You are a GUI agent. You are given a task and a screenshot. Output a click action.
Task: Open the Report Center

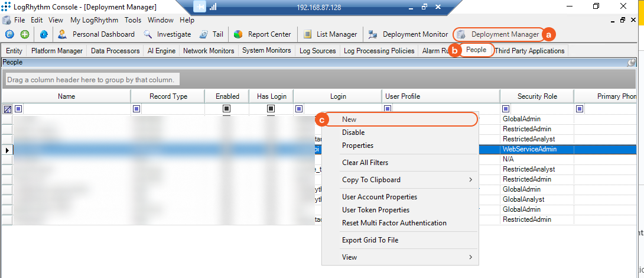click(262, 34)
